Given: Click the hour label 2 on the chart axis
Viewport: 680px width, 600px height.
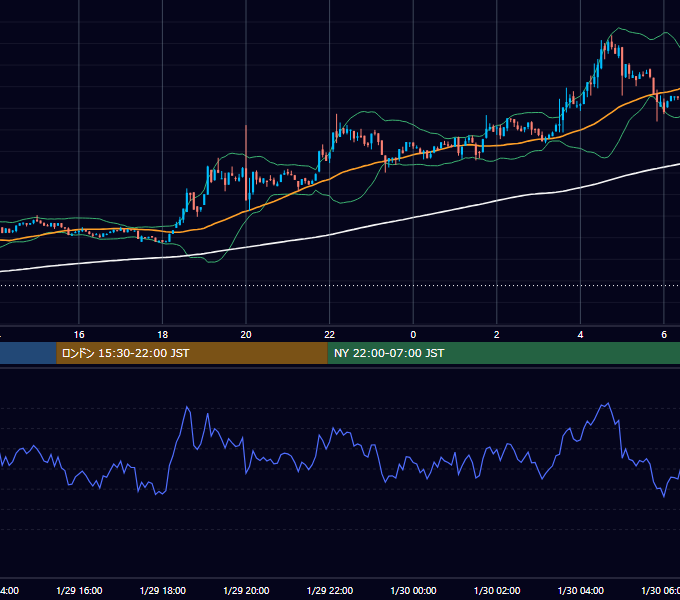Looking at the screenshot, I should [x=497, y=335].
